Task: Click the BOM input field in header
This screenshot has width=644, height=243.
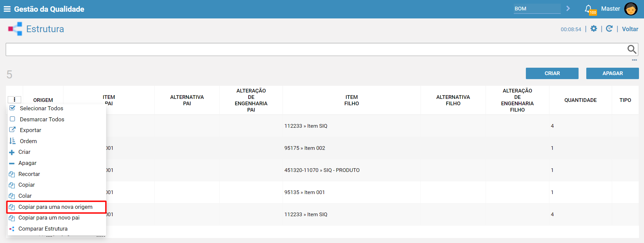Action: (x=537, y=9)
